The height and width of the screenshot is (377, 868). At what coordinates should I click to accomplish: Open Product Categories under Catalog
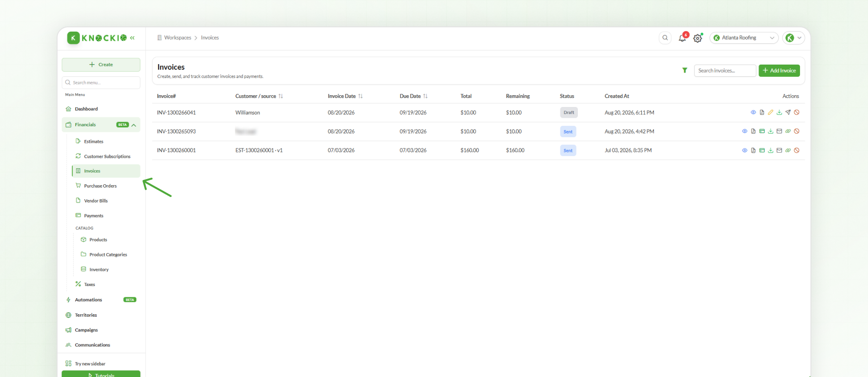pos(108,254)
